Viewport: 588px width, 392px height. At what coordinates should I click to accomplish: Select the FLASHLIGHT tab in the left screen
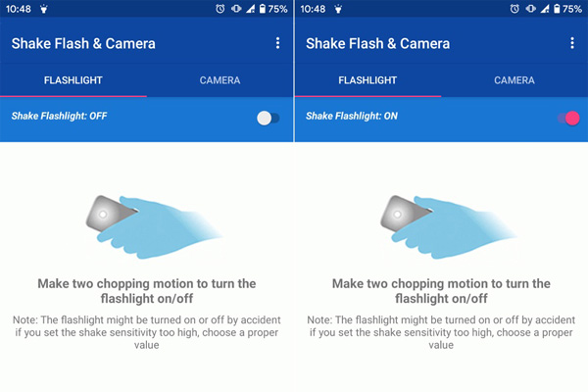[x=73, y=80]
